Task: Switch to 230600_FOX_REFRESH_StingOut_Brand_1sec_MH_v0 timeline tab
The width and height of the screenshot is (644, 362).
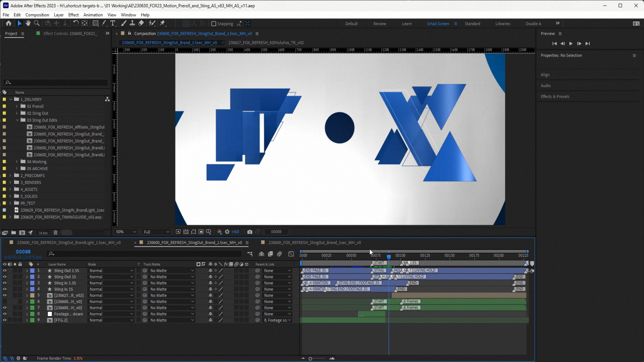Action: click(314, 242)
